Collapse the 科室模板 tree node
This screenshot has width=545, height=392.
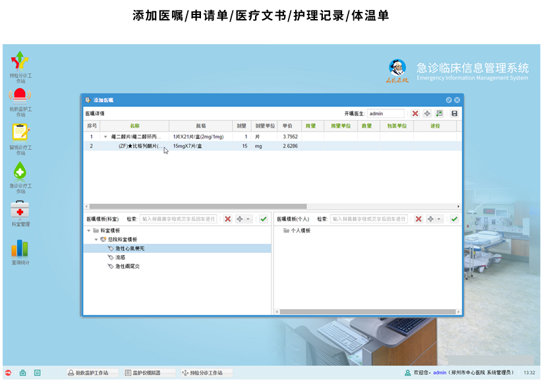point(89,231)
